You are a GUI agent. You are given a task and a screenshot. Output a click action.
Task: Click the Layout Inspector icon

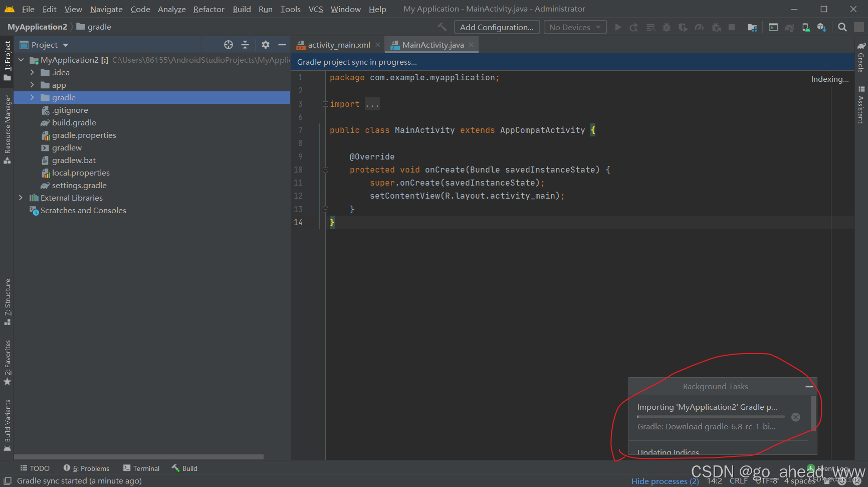773,27
